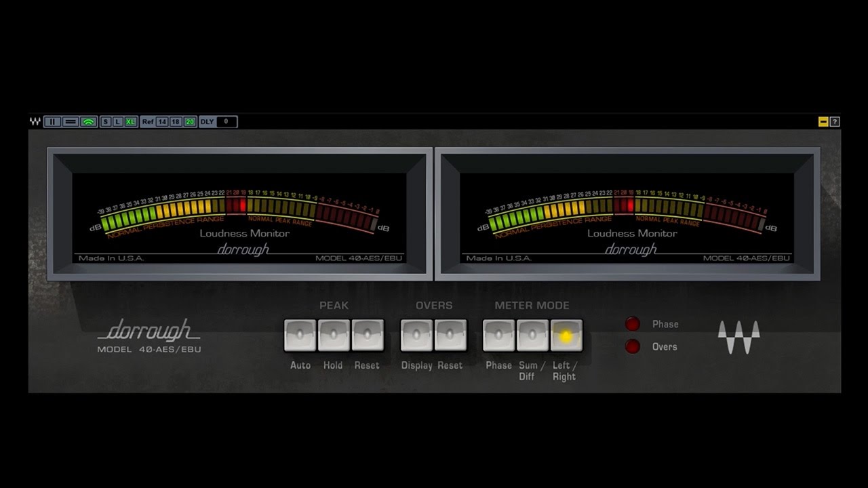The width and height of the screenshot is (868, 488).
Task: Set reference level to 18
Action: 176,122
